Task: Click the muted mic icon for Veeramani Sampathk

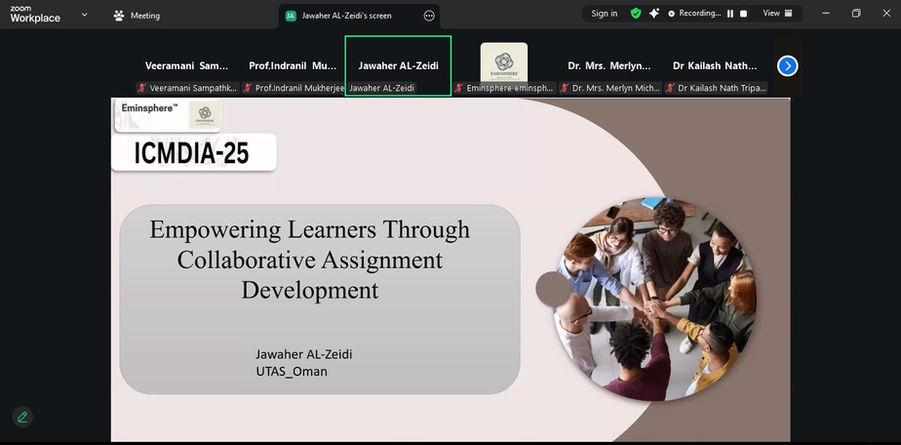Action: pos(142,88)
